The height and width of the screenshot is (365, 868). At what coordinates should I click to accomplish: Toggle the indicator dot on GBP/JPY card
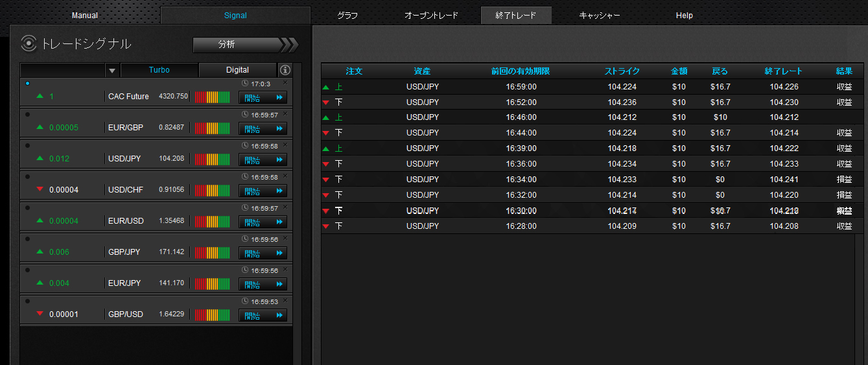[27, 239]
